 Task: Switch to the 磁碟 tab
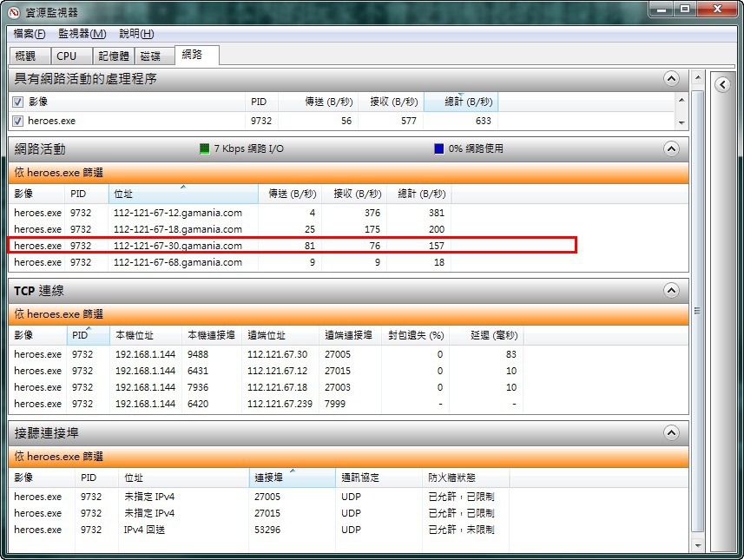155,56
